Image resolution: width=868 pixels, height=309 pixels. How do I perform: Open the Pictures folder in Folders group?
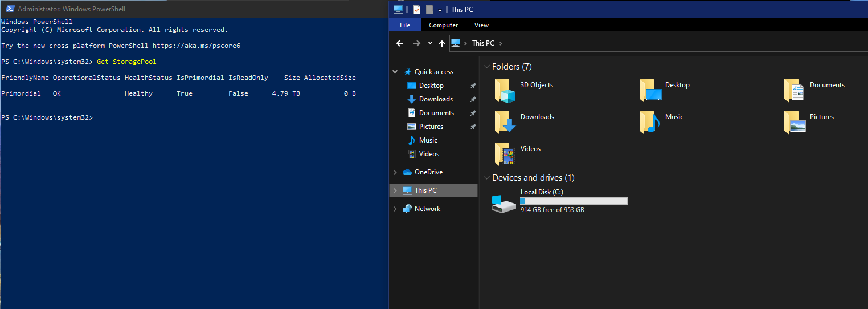pyautogui.click(x=795, y=123)
